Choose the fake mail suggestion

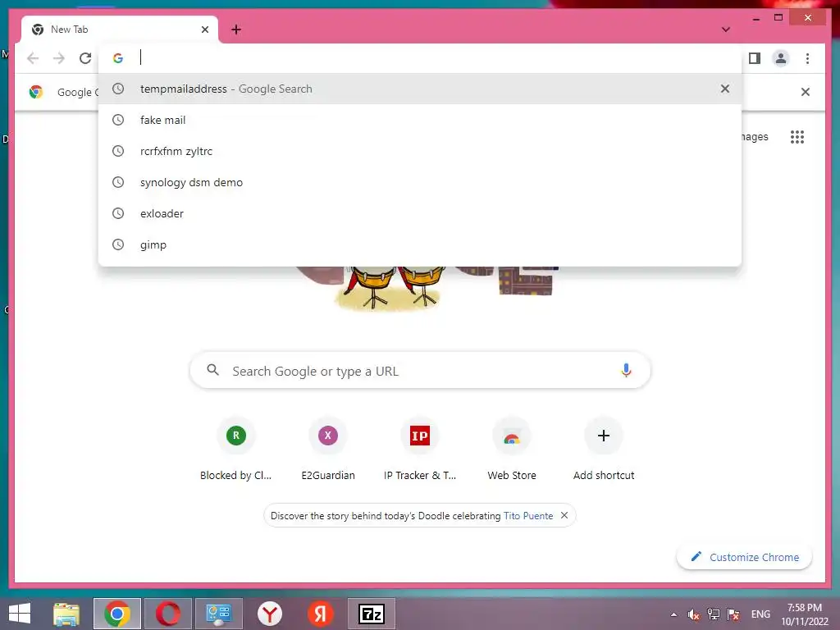[420, 120]
